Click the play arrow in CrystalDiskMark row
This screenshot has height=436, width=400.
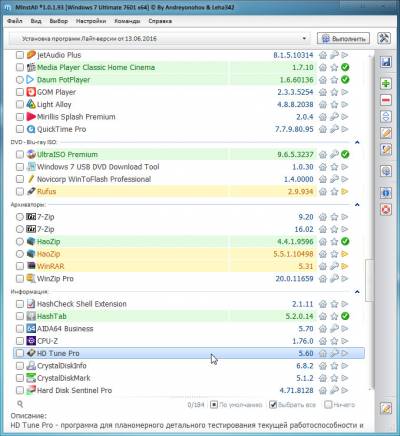pyautogui.click(x=345, y=378)
